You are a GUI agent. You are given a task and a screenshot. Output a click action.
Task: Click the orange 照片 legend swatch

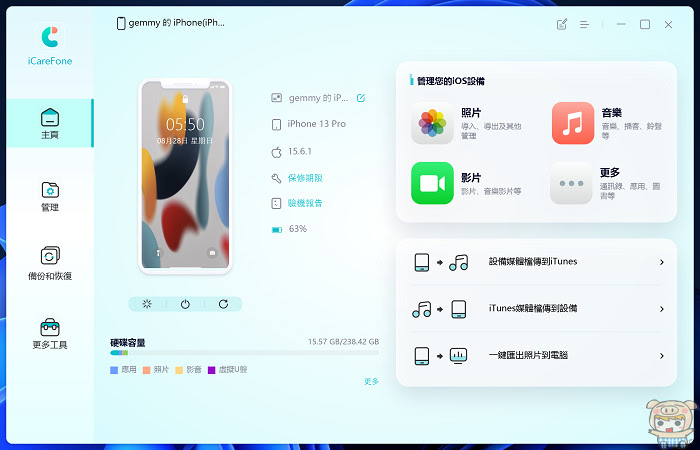point(146,370)
